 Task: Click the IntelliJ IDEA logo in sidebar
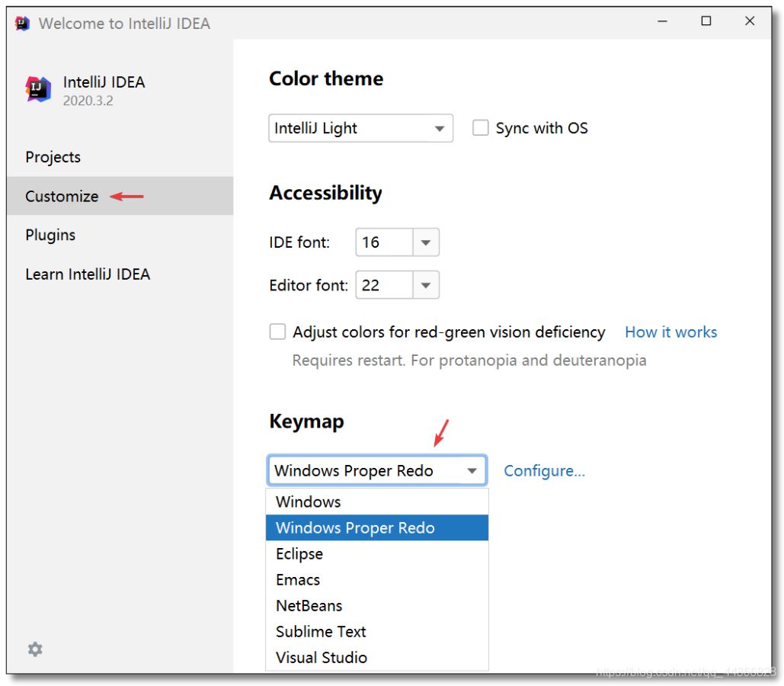[x=38, y=90]
